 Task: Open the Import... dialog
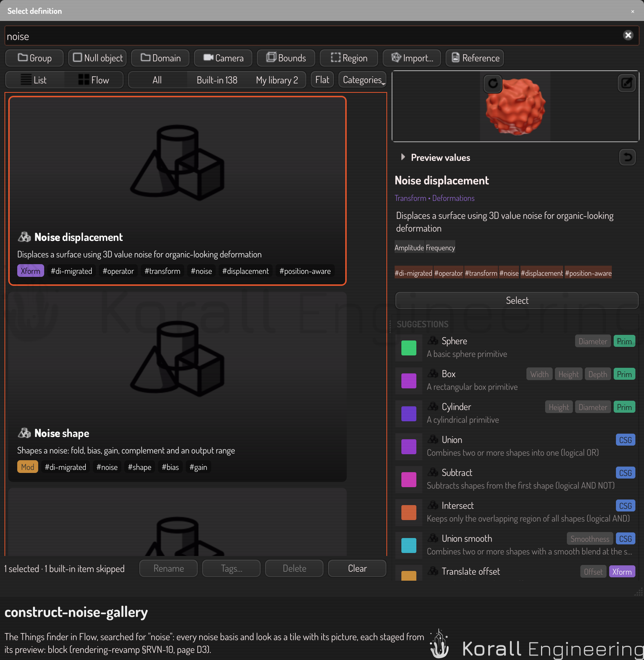412,58
